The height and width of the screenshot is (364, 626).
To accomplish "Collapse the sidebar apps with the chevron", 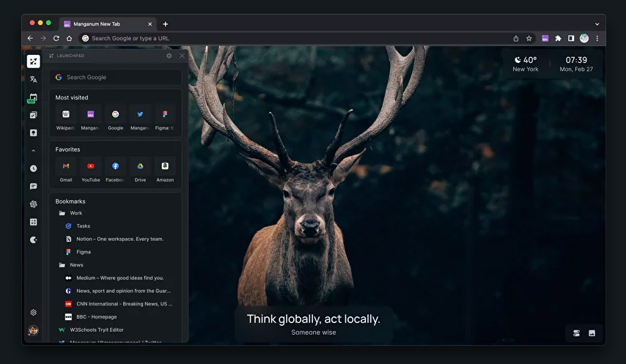I will click(34, 151).
